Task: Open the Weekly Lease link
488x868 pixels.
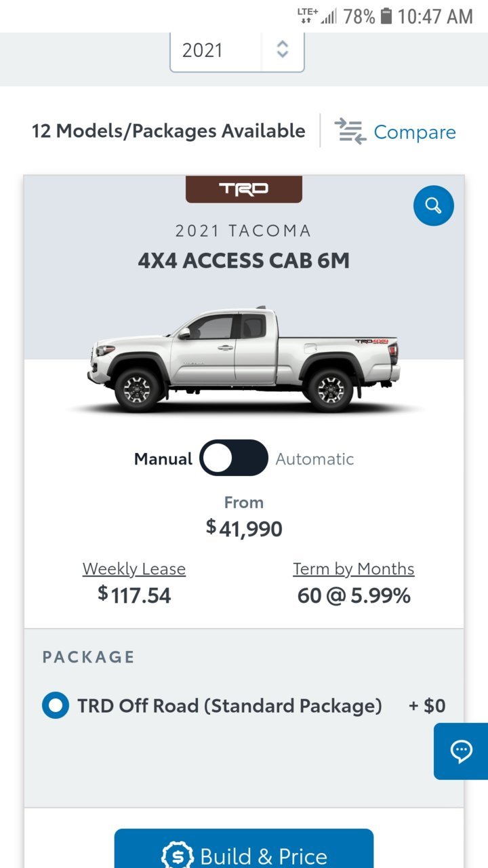Action: tap(134, 569)
